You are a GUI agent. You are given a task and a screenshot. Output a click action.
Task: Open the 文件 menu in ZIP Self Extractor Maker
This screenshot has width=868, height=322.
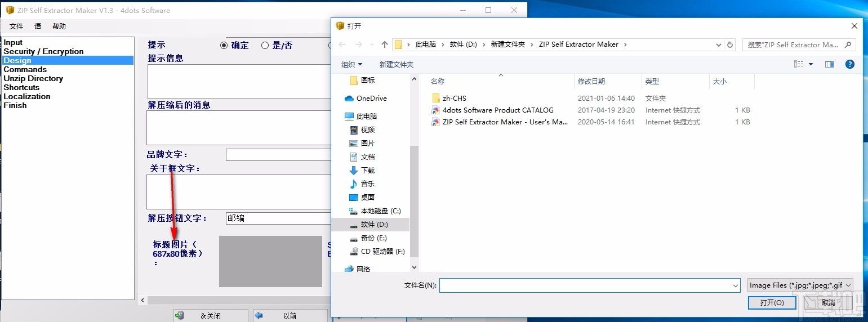point(16,26)
